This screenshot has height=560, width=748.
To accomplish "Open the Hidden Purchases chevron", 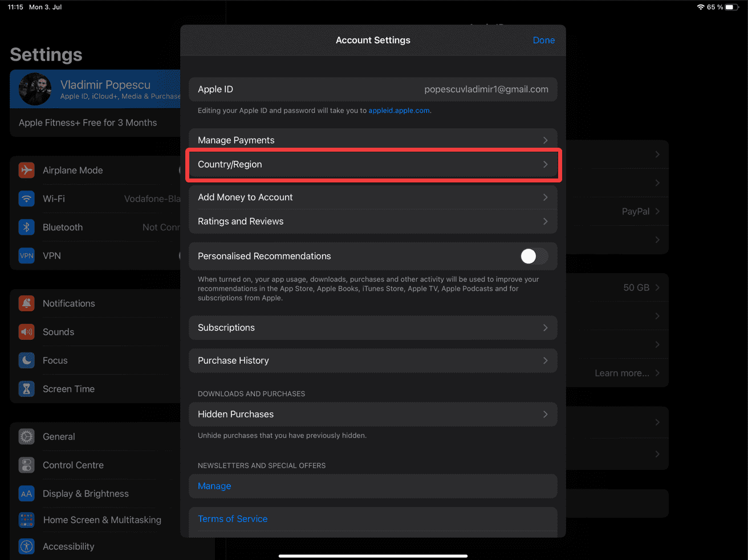I will point(546,414).
